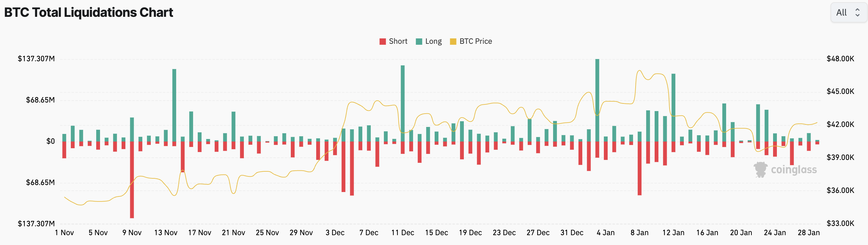Click the $48.00K price axis label
This screenshot has height=245, width=868.
(840, 59)
